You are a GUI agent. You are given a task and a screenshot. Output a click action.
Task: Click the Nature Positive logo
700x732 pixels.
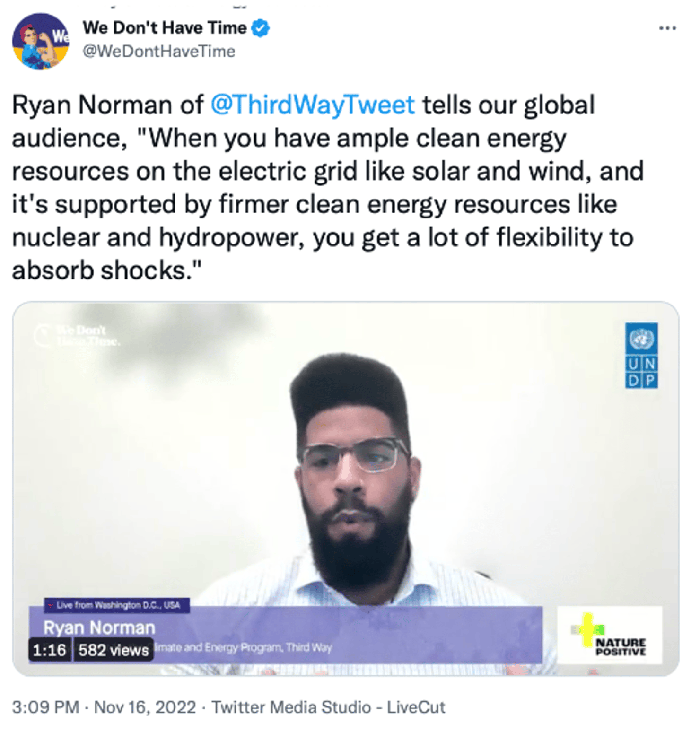610,636
